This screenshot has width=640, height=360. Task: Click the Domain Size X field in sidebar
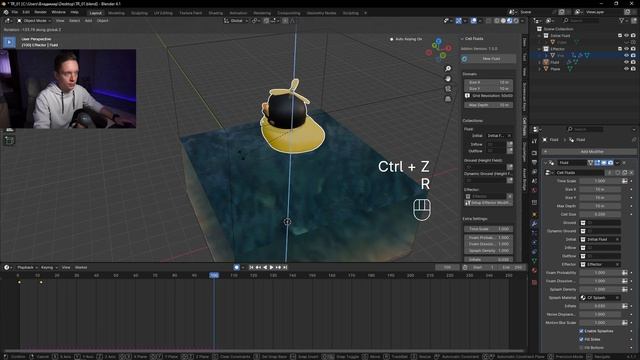(x=488, y=82)
